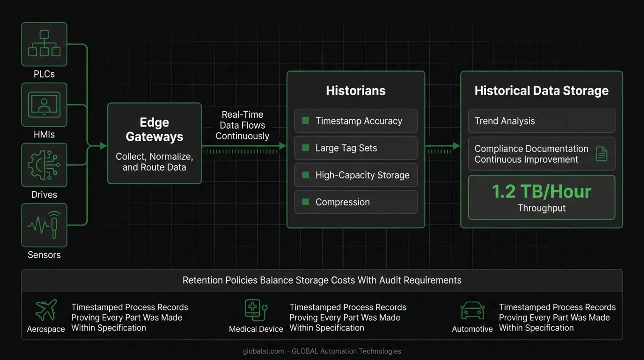Click the Medical Device label
This screenshot has width=644, height=360.
click(256, 329)
